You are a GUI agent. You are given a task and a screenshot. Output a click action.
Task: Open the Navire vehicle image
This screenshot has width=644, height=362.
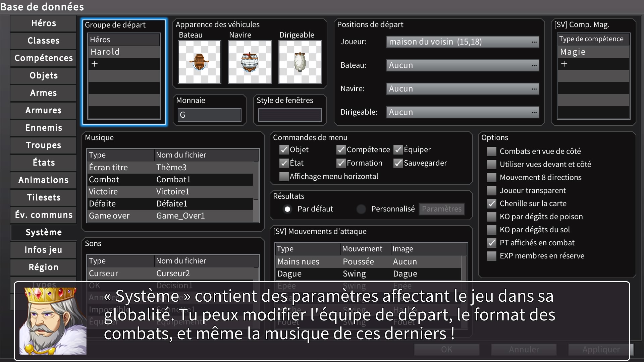(x=250, y=62)
